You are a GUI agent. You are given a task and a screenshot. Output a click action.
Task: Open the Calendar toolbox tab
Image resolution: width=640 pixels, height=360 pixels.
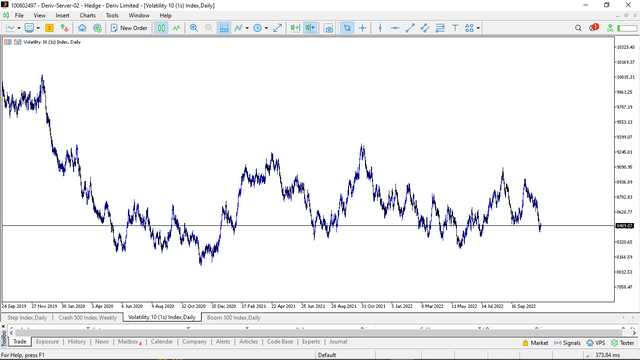click(162, 342)
